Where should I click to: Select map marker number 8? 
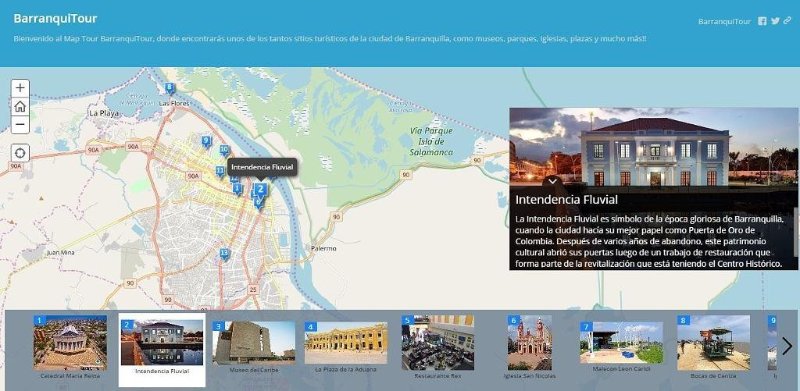click(170, 89)
